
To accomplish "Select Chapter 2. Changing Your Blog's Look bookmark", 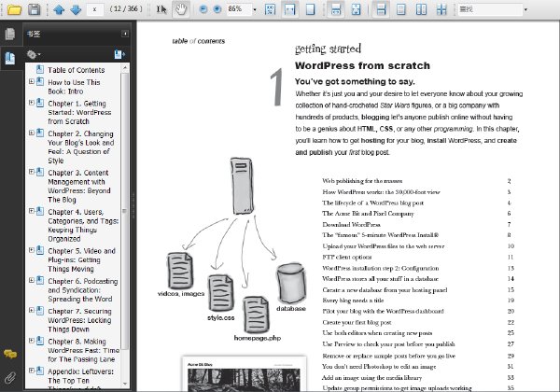I will coord(81,147).
